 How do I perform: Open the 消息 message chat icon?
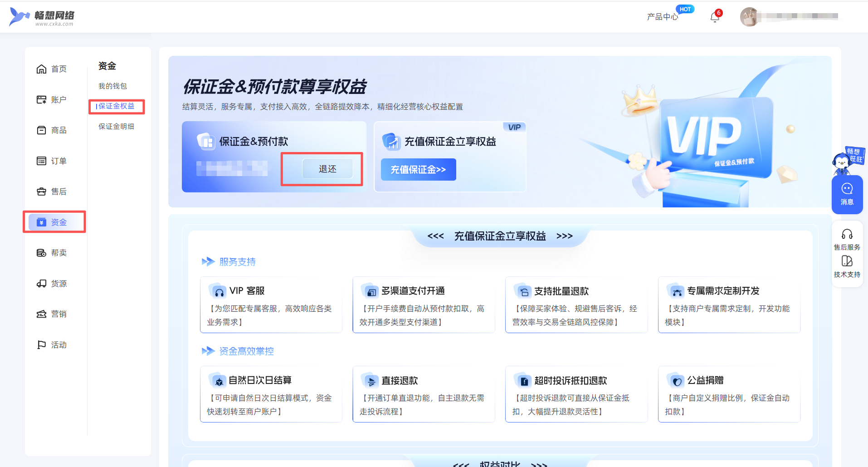[847, 189]
